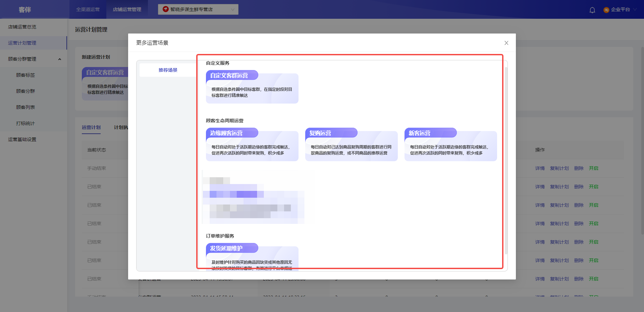Click the 当前状态 column header
The height and width of the screenshot is (312, 644).
97,150
